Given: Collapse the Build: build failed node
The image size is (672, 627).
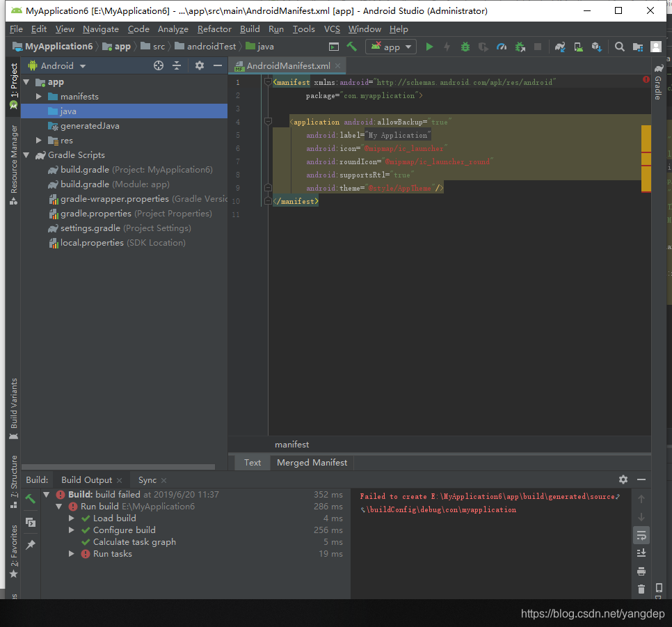Looking at the screenshot, I should pos(47,495).
